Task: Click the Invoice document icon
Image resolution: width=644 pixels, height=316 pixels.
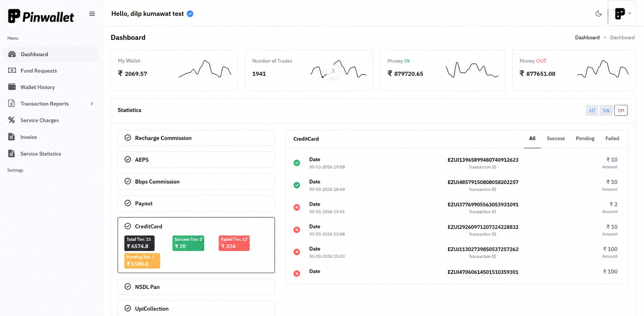Action: [12, 137]
